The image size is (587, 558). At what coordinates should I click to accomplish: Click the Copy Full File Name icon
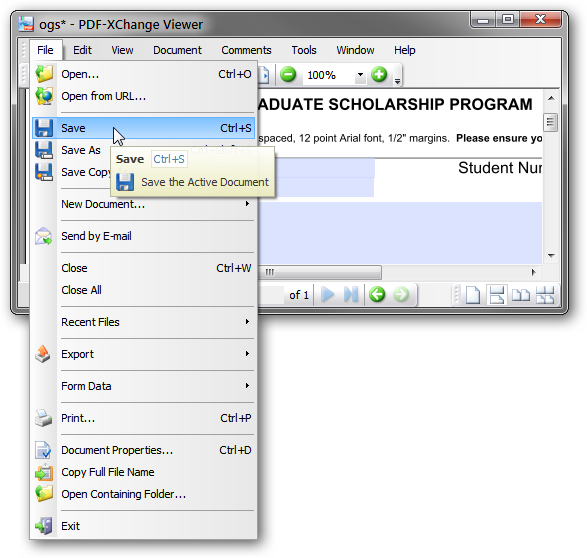click(44, 472)
